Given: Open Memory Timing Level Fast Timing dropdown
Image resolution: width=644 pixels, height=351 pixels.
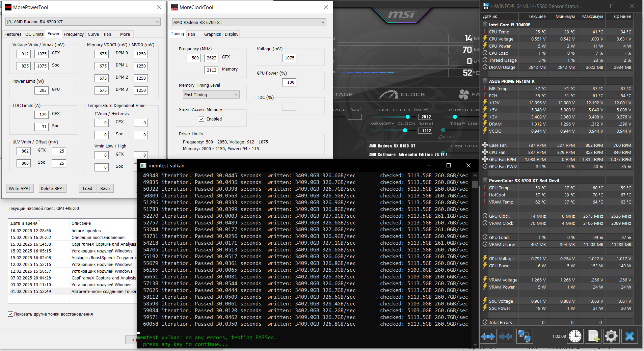Looking at the screenshot, I should click(211, 94).
